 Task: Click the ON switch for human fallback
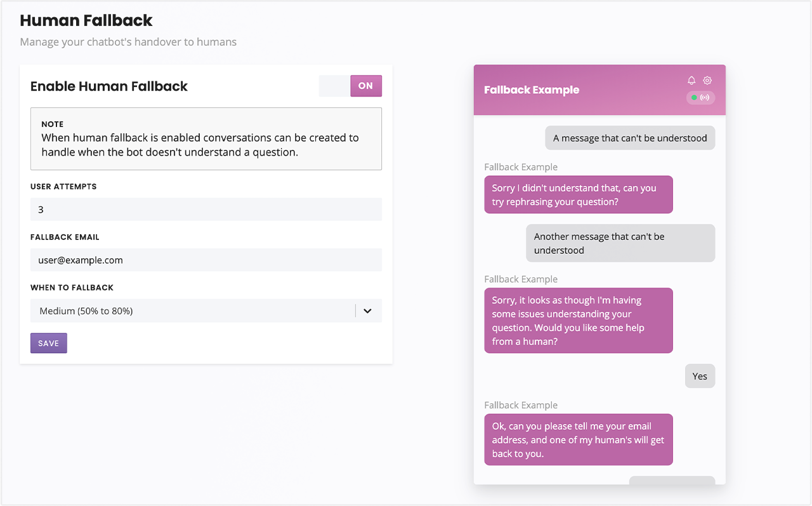pos(366,86)
